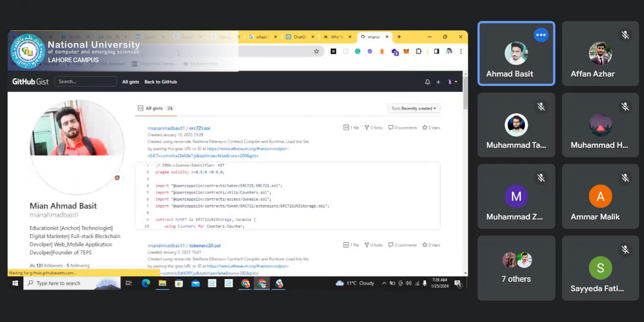Open GitHub notifications bell

click(x=427, y=82)
